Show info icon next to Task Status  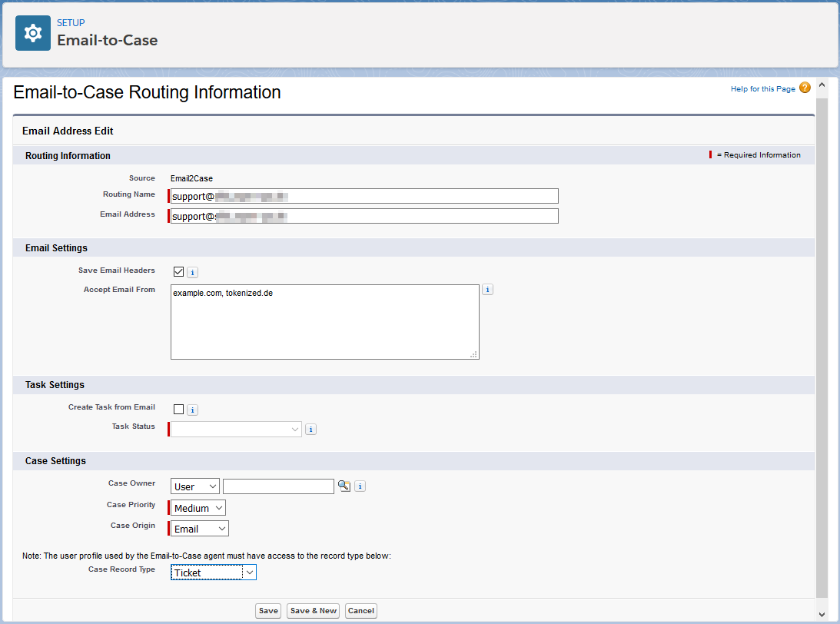pos(310,429)
